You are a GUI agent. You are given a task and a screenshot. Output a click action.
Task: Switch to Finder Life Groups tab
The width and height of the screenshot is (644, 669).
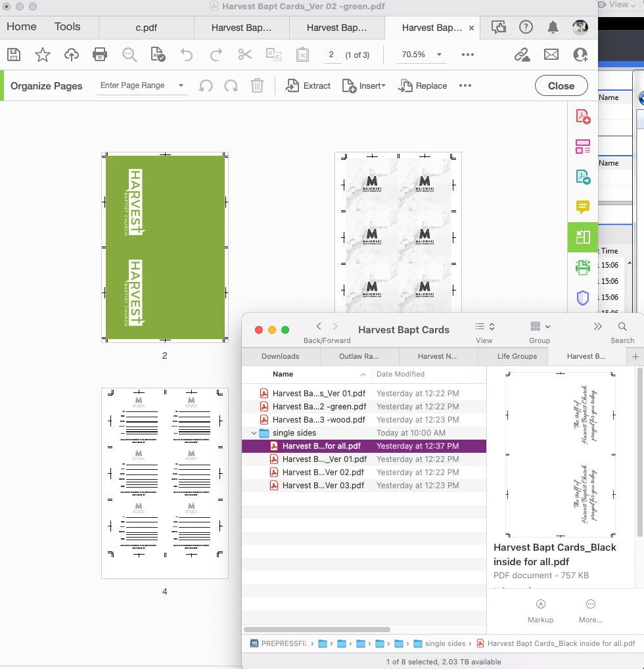517,356
